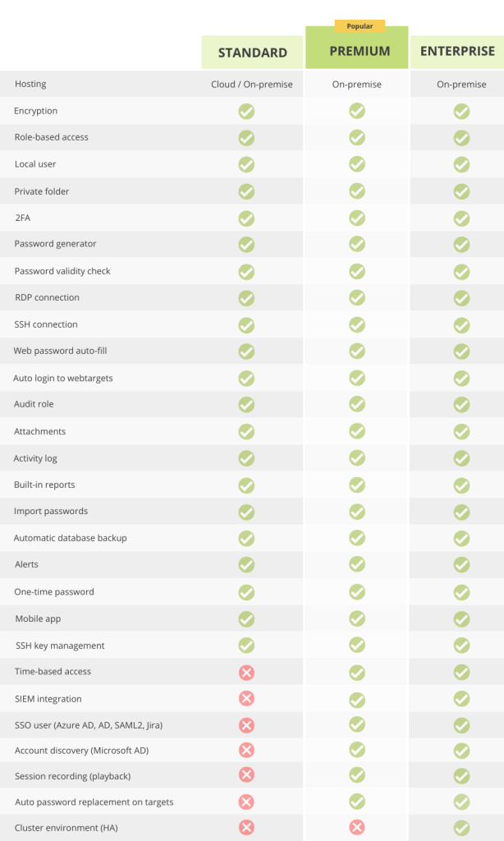Click Account discovery (Microsoft AD) label
Image resolution: width=504 pixels, height=841 pixels.
pyautogui.click(x=81, y=751)
